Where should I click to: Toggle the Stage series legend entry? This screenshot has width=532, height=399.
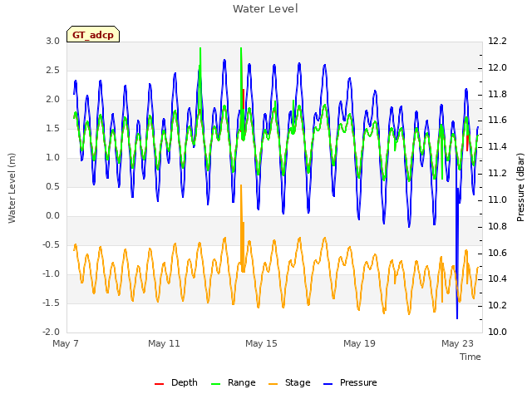[x=289, y=382]
